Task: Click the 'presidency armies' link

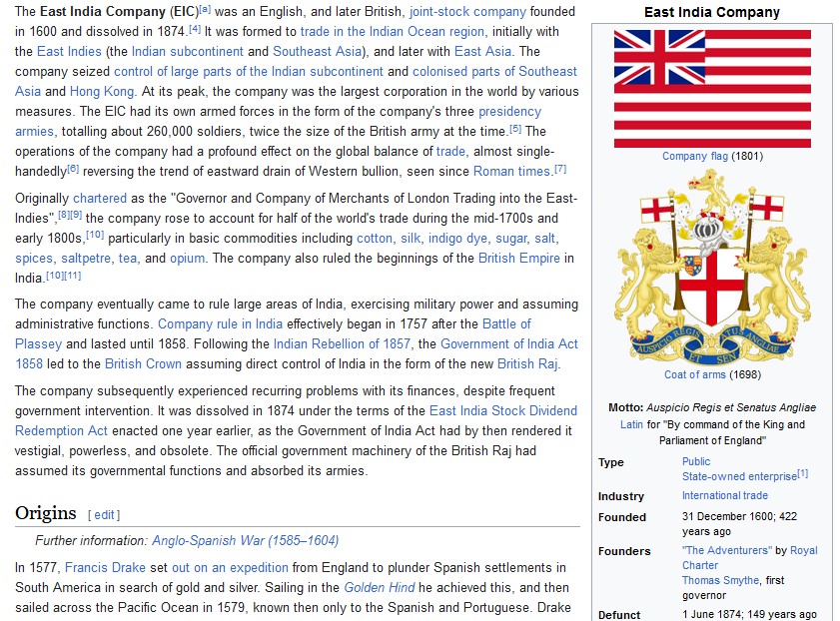Action: click(x=509, y=112)
